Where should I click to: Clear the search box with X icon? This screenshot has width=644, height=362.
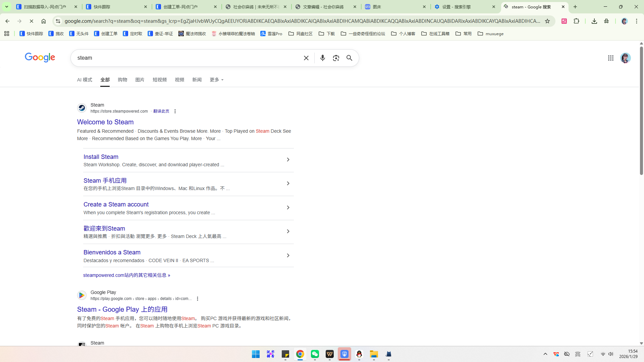(306, 58)
